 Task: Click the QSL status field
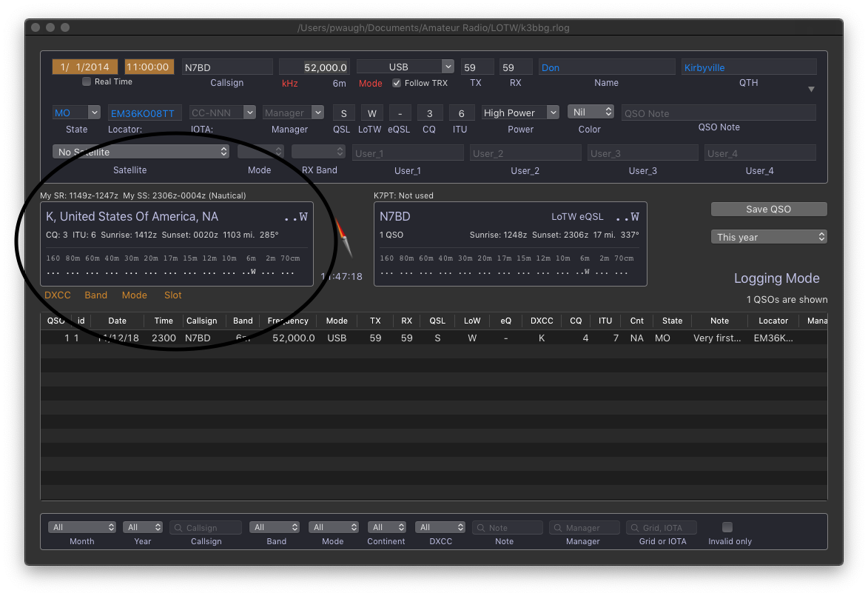(x=344, y=113)
